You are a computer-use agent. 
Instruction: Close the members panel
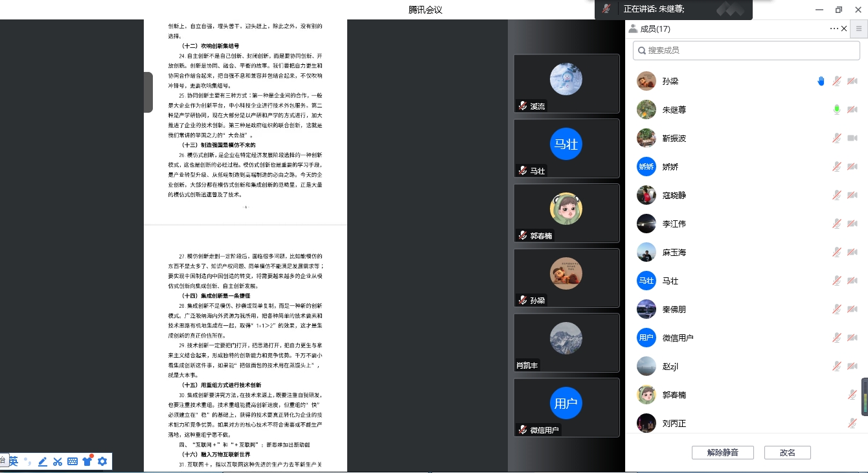[844, 29]
